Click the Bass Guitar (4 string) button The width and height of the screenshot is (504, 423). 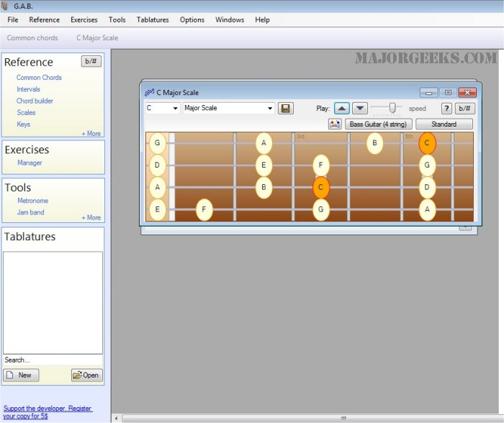point(378,124)
